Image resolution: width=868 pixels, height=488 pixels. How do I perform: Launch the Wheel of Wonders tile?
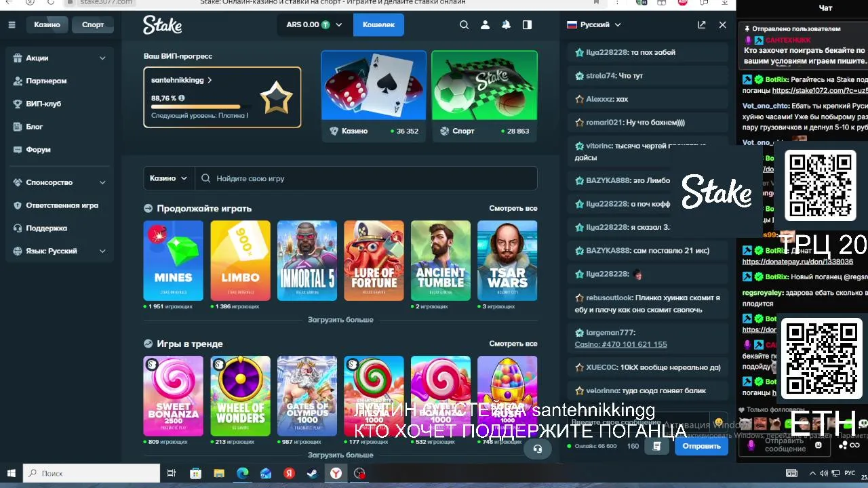(x=240, y=396)
